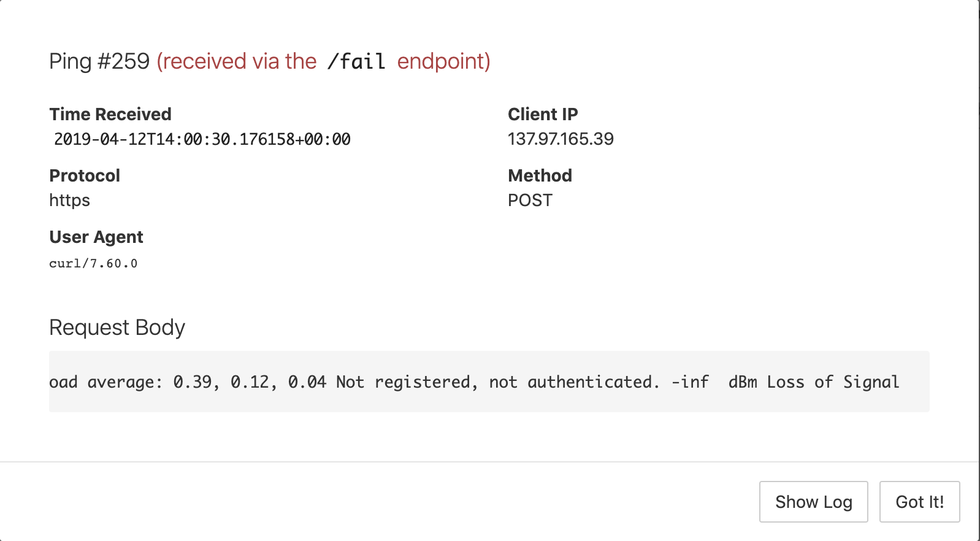
Task: Click the '-inf' value in request body
Action: pyautogui.click(x=690, y=382)
